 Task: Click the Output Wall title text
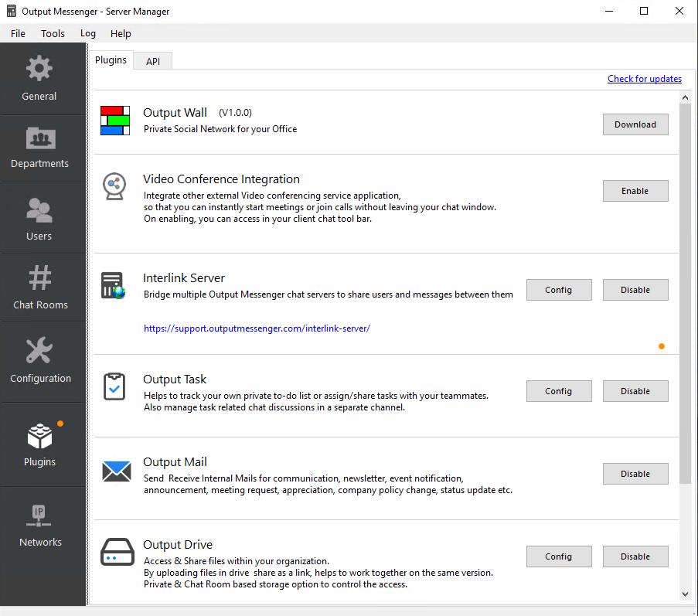coord(175,113)
